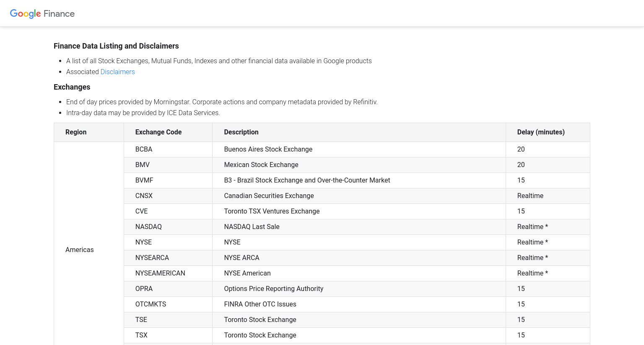Click the delay value 15 for OPRA
644x345 pixels.
(521, 288)
